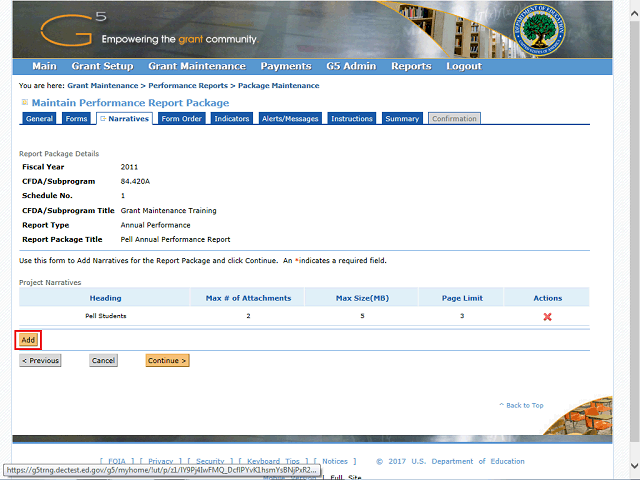
Task: Click the 84.420A CFDA/Subprogram value
Action: (x=135, y=181)
